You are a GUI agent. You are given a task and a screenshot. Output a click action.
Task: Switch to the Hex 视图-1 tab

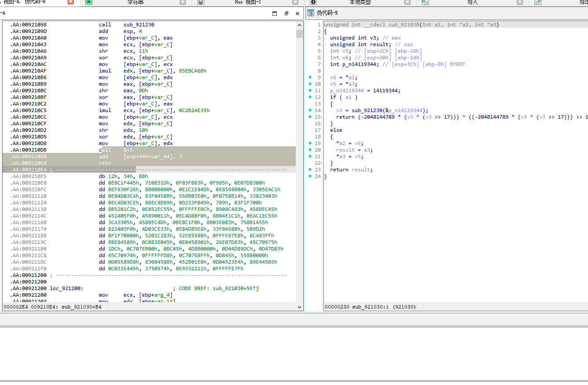point(247,2)
